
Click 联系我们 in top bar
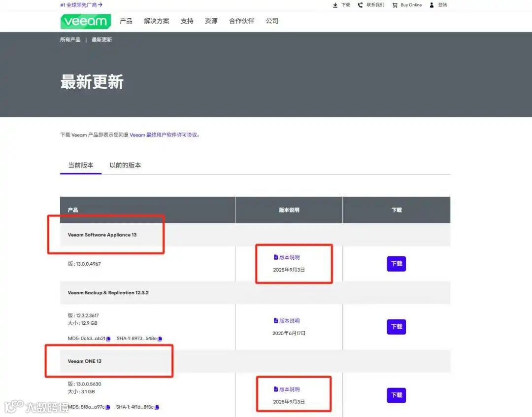click(x=375, y=5)
